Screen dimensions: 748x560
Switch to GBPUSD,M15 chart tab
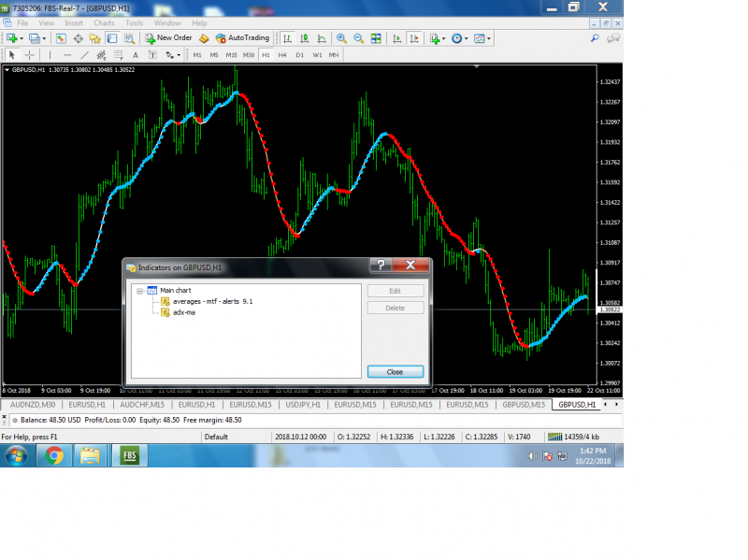coord(524,405)
